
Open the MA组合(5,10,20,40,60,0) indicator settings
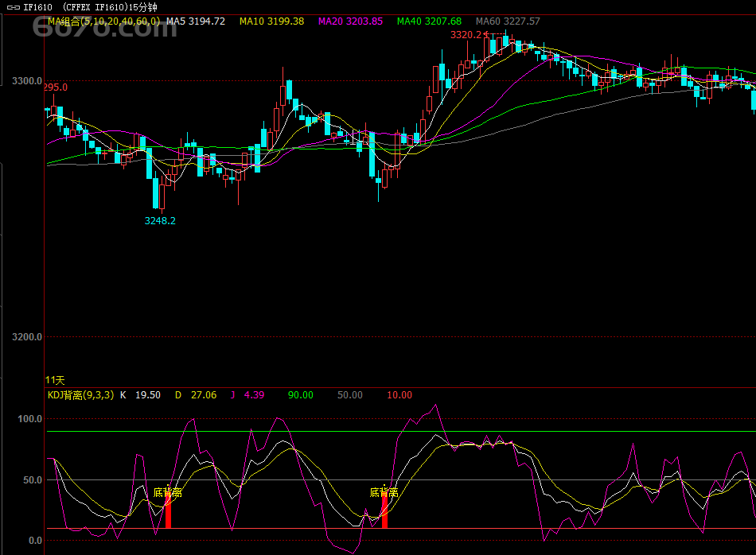103,21
